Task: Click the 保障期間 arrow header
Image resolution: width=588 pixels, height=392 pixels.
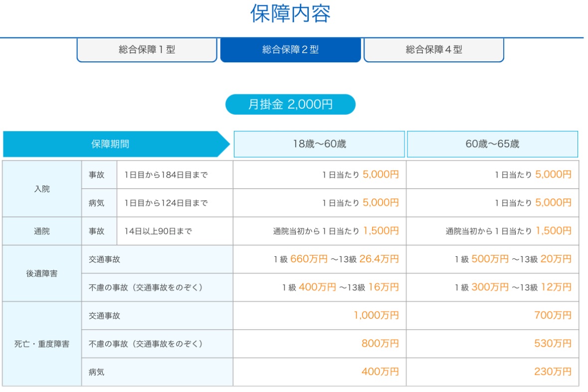Action: click(111, 144)
